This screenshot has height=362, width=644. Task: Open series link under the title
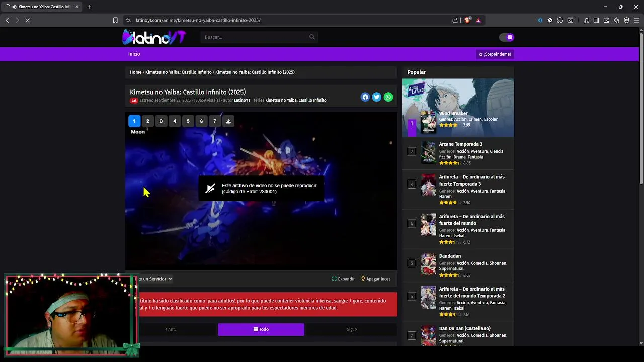[x=296, y=100]
